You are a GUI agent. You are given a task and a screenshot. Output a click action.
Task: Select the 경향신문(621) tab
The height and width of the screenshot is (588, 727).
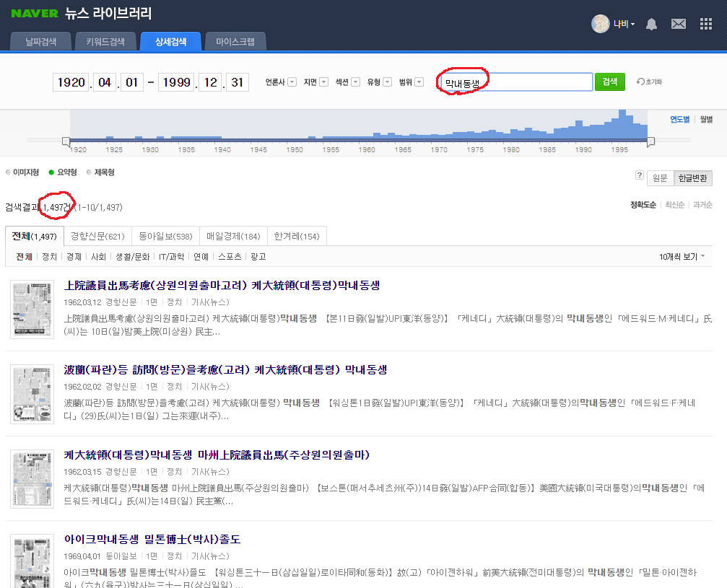[x=98, y=237]
